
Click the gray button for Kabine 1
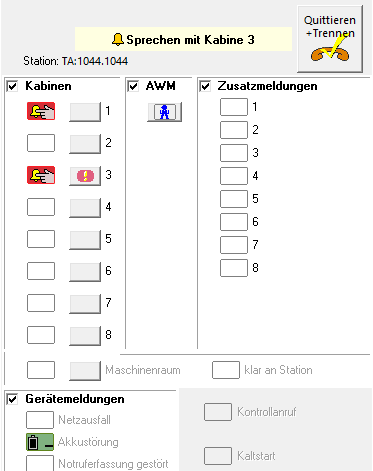pos(85,112)
